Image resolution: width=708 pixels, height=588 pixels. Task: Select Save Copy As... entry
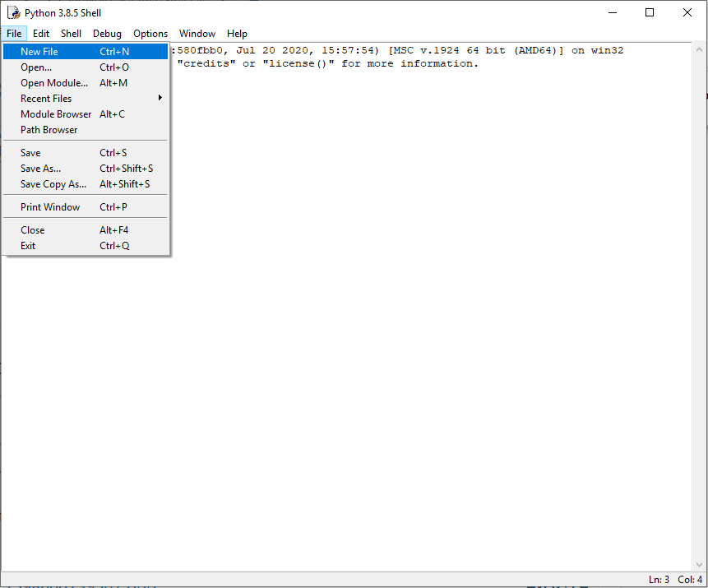(53, 184)
